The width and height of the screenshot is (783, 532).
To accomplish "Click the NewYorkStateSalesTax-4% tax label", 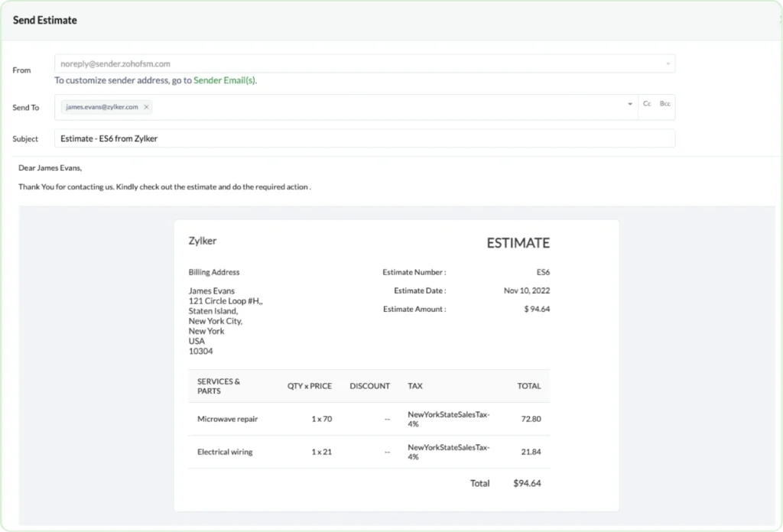I will 450,419.
